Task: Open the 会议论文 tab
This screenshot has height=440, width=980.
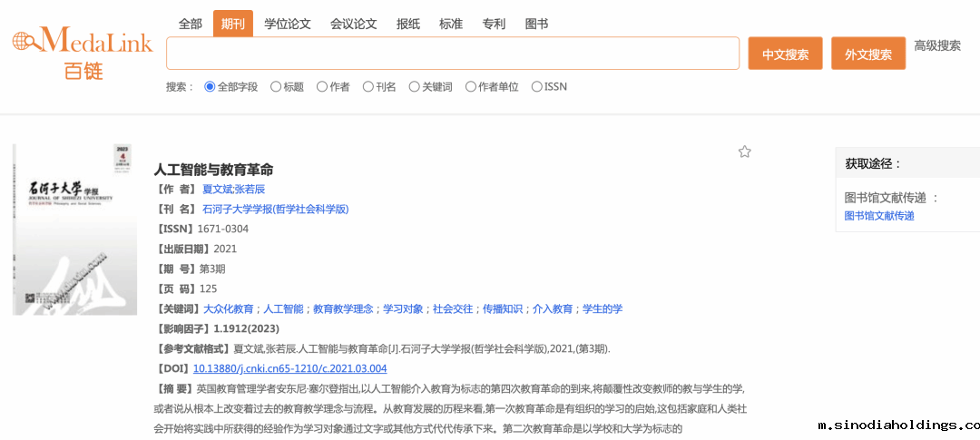Action: [353, 24]
